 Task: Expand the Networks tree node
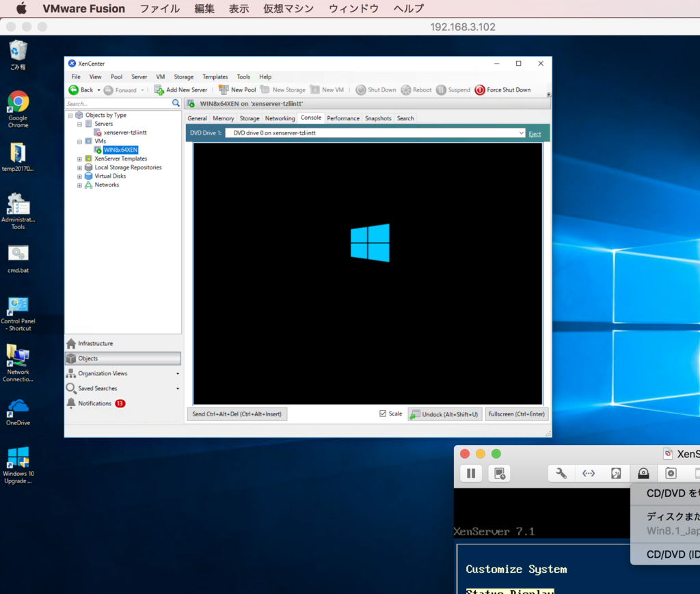pyautogui.click(x=79, y=185)
